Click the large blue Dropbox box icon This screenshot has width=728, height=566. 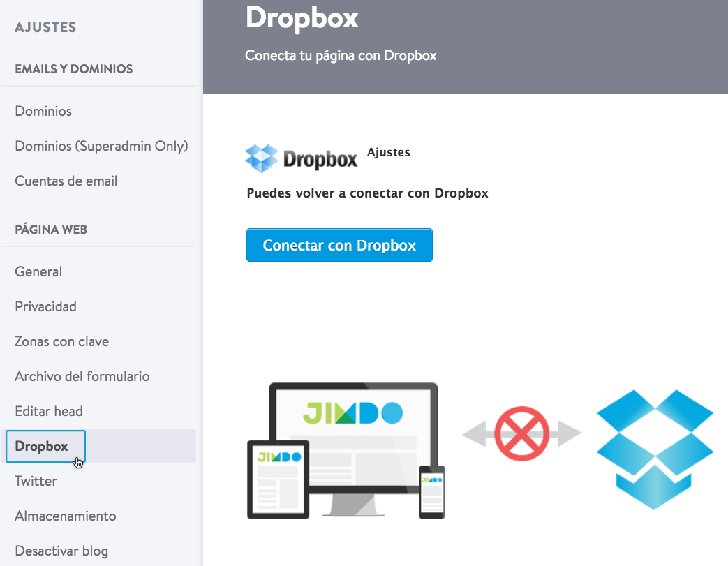655,449
